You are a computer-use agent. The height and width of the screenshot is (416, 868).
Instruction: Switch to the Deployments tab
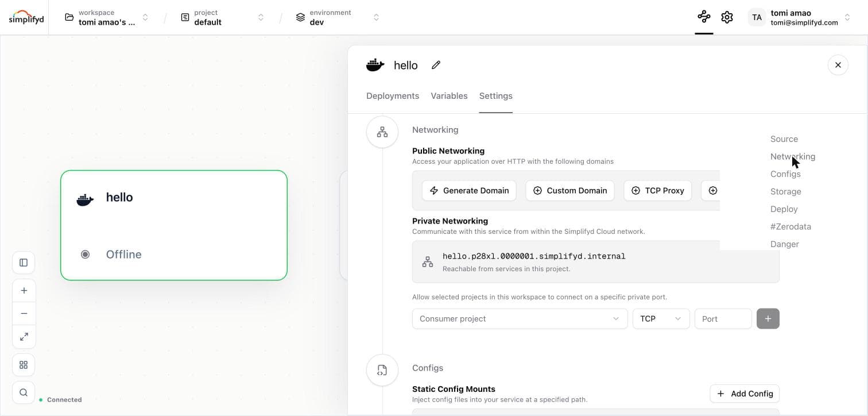tap(393, 96)
